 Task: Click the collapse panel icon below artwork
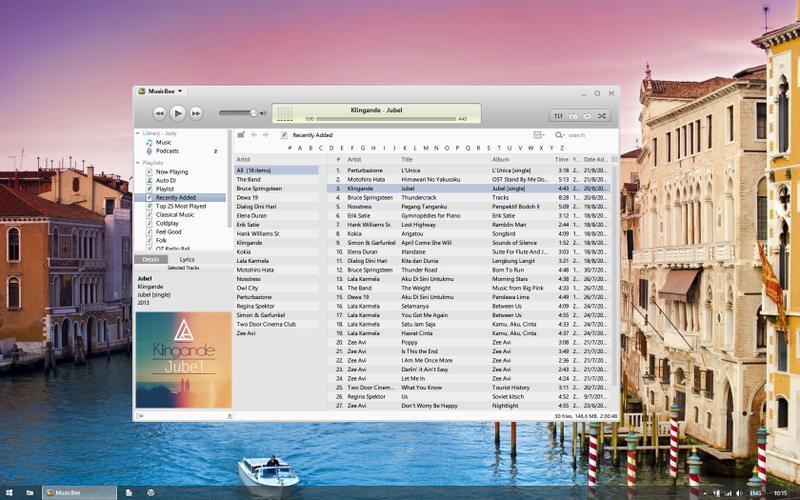pos(139,416)
